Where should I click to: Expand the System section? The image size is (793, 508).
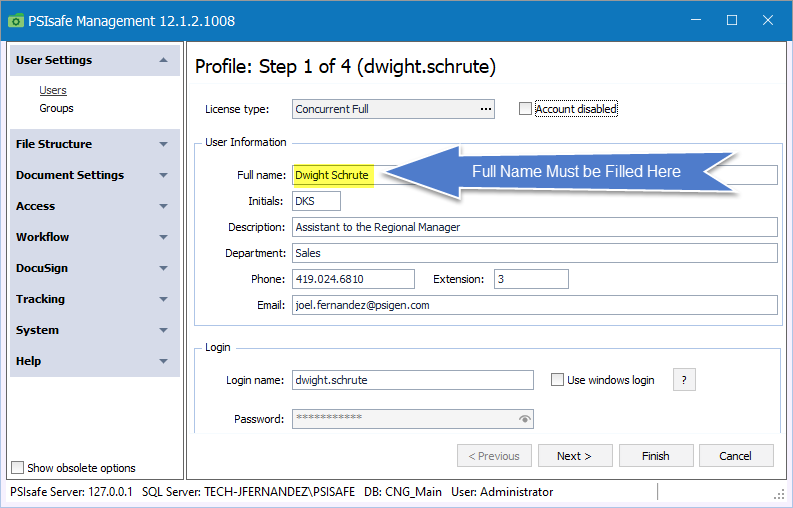(95, 330)
